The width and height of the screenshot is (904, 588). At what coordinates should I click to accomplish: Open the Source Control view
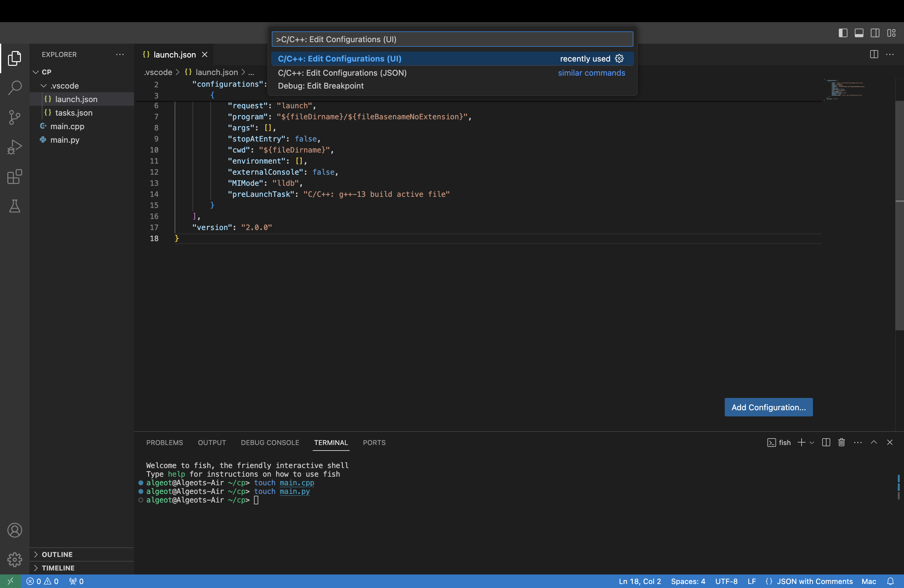[14, 117]
